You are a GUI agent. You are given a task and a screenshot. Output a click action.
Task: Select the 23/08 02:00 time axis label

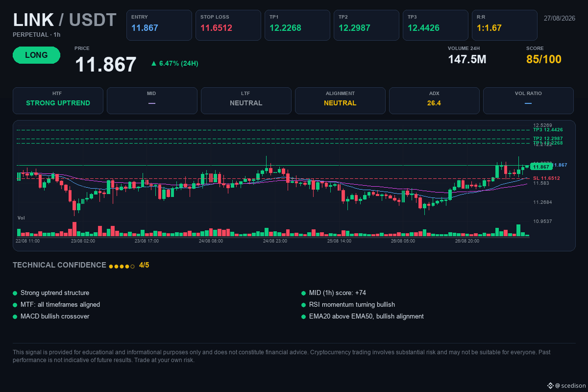[83, 241]
